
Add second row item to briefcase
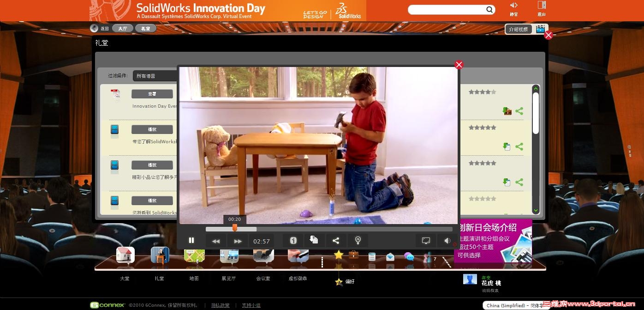pos(507,146)
